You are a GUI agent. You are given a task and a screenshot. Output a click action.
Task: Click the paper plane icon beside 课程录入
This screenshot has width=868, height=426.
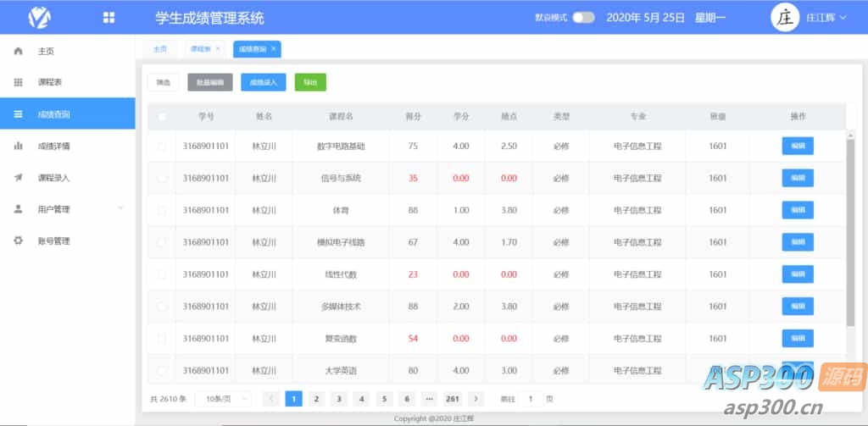[18, 177]
